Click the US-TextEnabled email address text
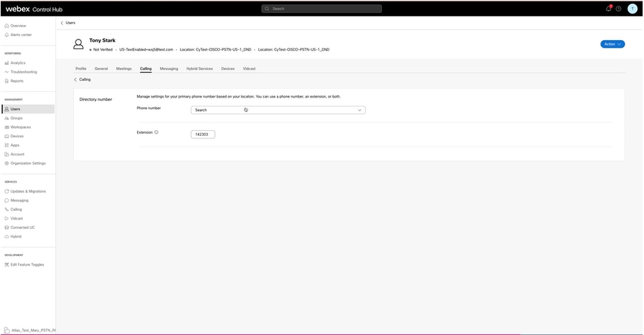Image resolution: width=644 pixels, height=335 pixels. pyautogui.click(x=146, y=50)
